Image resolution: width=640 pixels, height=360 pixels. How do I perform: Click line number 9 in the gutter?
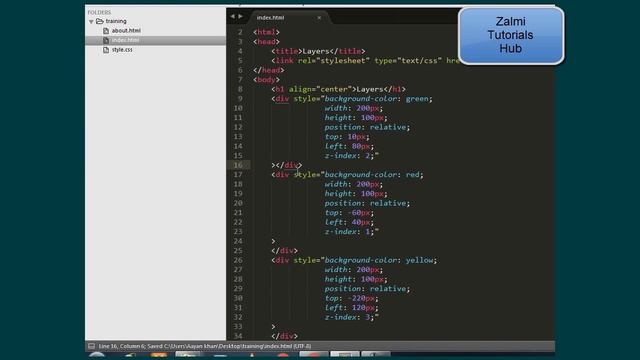240,99
